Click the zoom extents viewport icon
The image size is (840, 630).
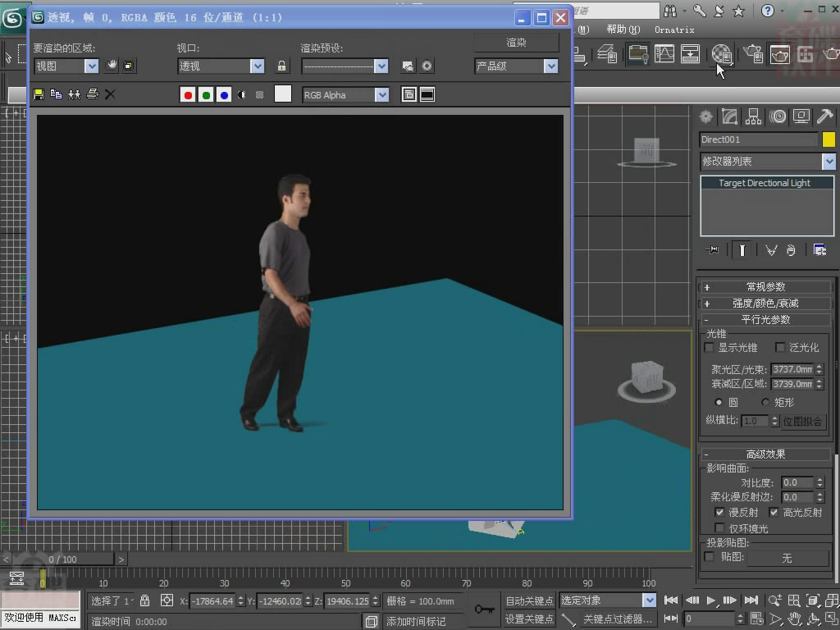tap(813, 600)
